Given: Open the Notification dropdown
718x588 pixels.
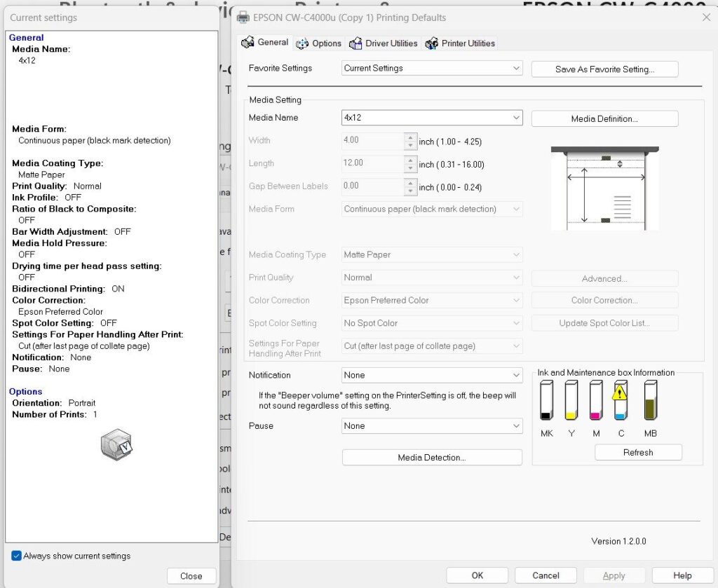Looking at the screenshot, I should [432, 375].
